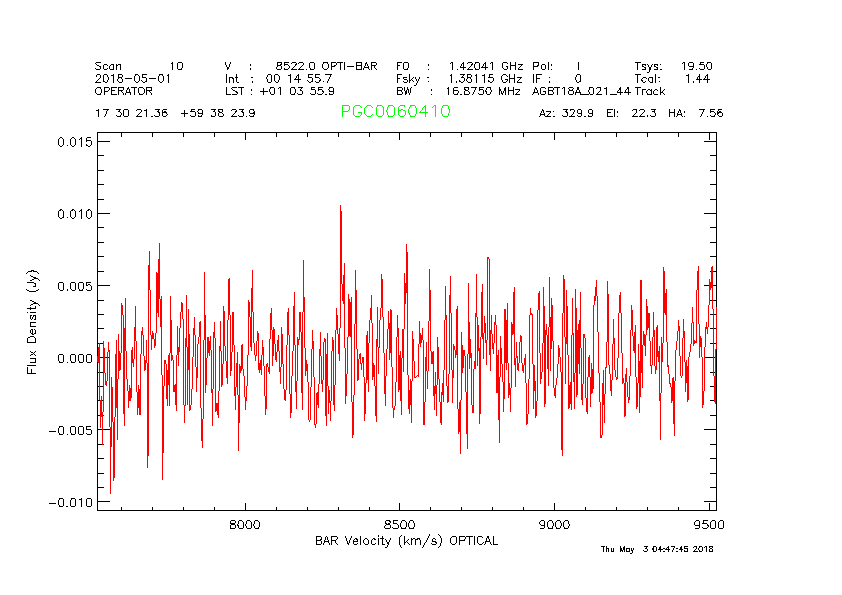Click the 0.015 flux axis tick label
842x595 pixels.
click(75, 142)
